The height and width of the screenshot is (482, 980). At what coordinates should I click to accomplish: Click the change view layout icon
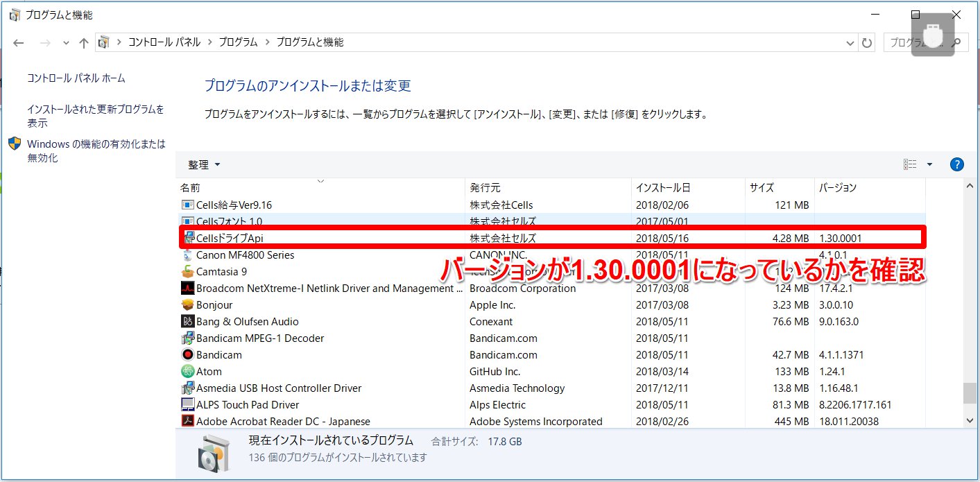tap(910, 164)
